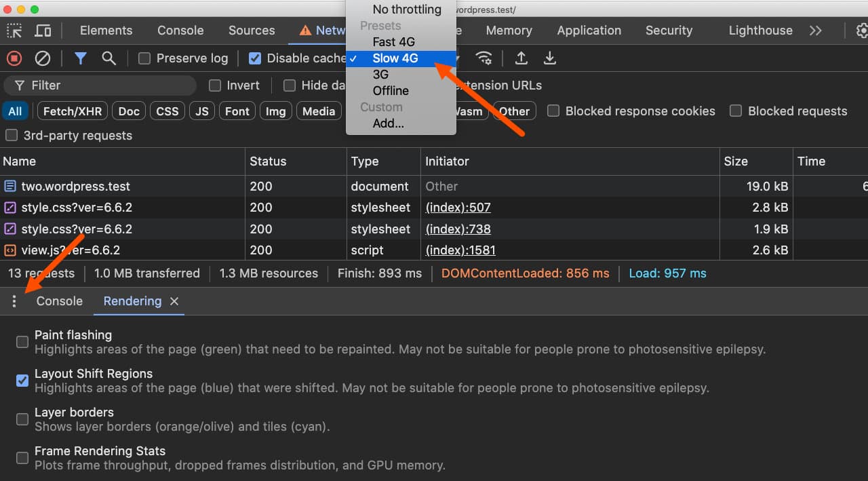Select the two.wordpress.test request row
The height and width of the screenshot is (481, 868).
click(x=434, y=186)
